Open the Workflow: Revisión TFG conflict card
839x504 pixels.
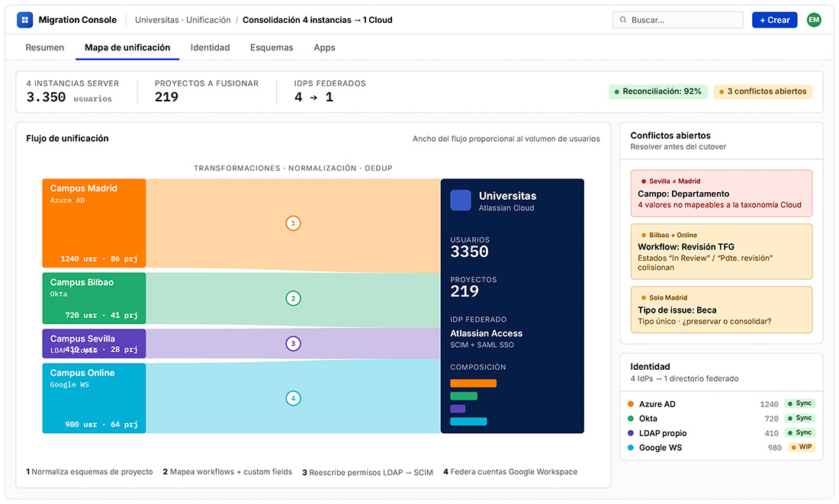tap(722, 252)
